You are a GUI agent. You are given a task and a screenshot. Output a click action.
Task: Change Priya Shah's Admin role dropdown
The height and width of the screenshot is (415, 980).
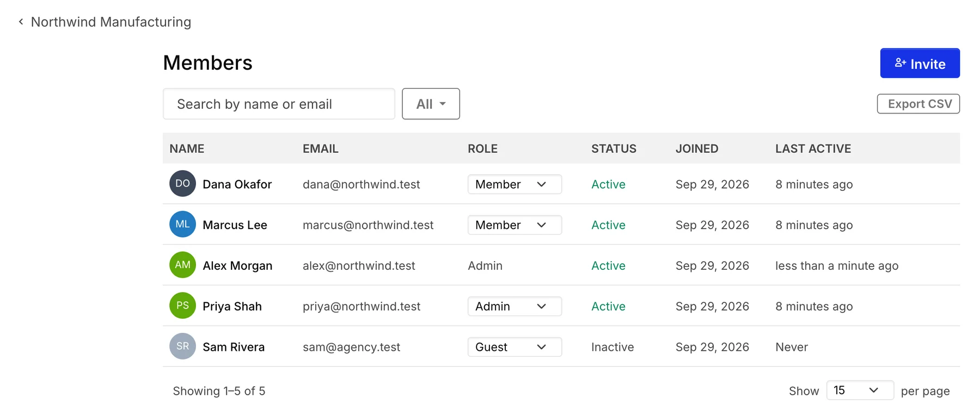click(x=514, y=307)
